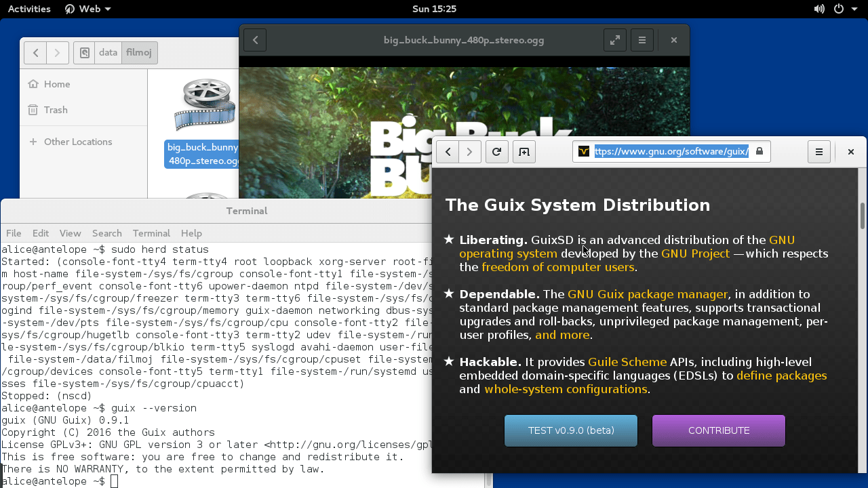Click the lock icon in the address bar
This screenshot has height=488, width=868.
[x=759, y=151]
